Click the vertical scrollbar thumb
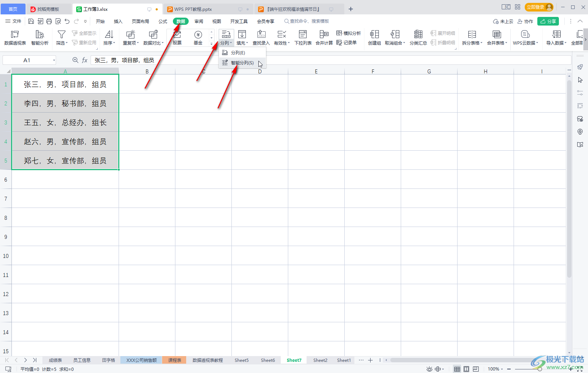Screen dimensions: 588x373 coord(569,179)
